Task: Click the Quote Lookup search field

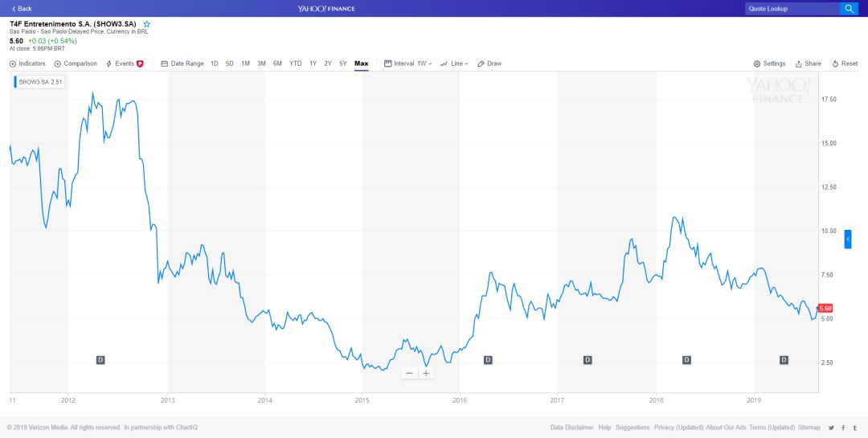Action: (x=792, y=8)
